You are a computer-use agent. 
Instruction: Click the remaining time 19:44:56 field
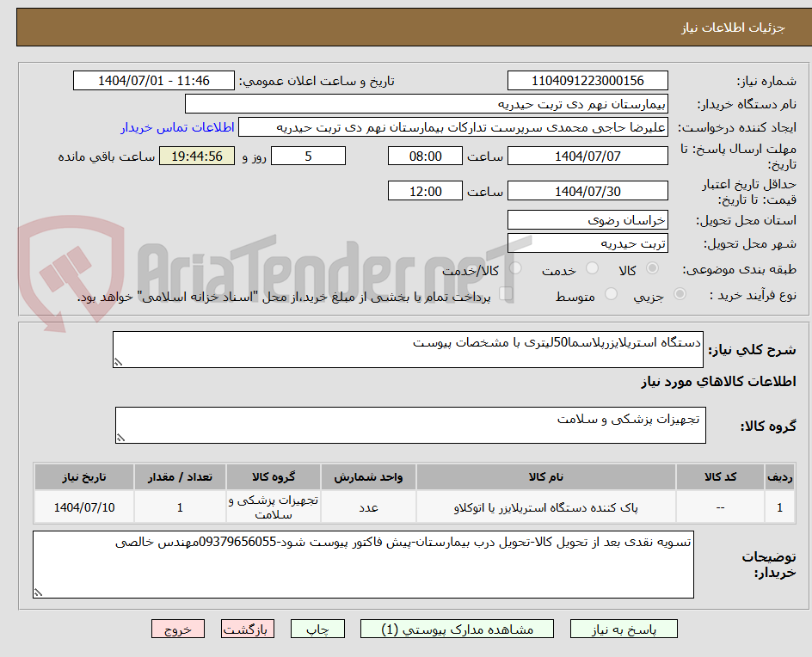196,156
